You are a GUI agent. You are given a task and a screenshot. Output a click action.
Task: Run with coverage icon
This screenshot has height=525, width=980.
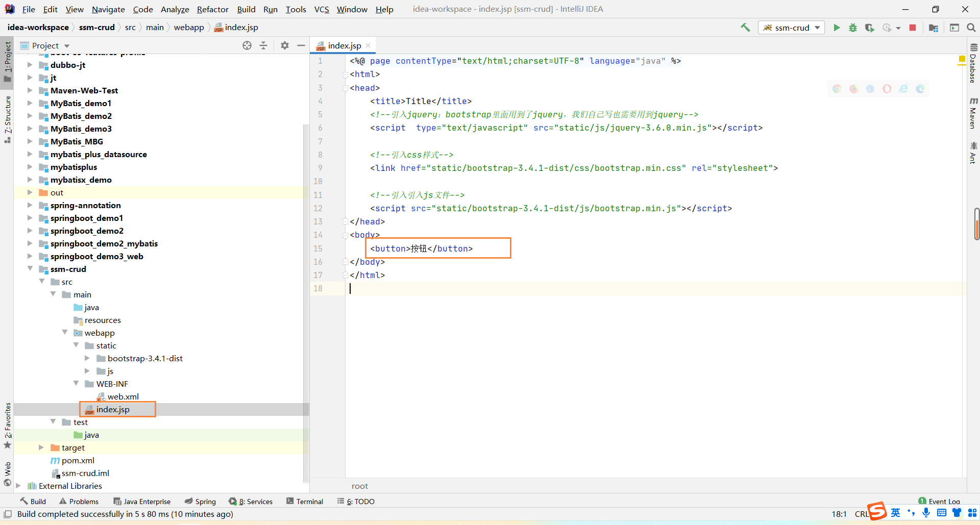[x=870, y=28]
